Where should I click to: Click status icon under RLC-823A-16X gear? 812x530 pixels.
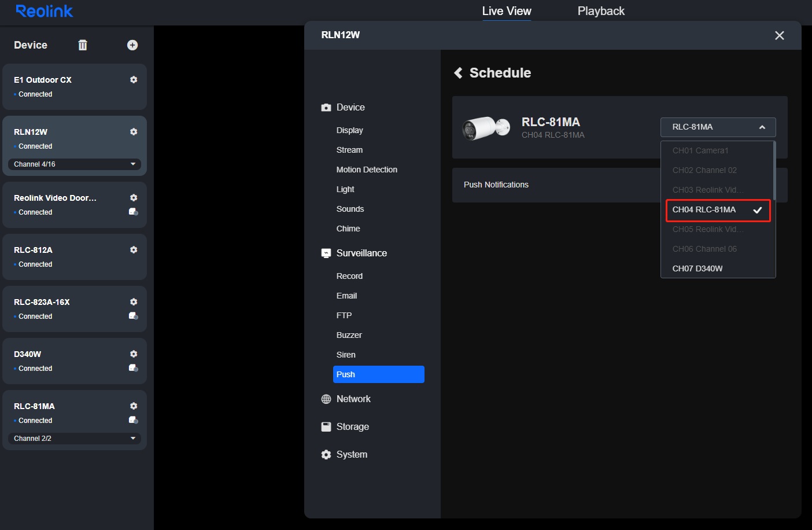pyautogui.click(x=133, y=316)
